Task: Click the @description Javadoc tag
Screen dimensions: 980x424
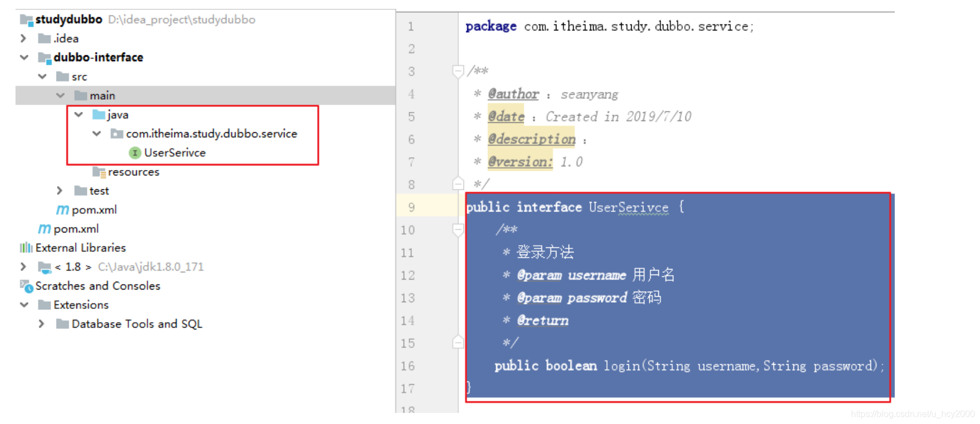Action: pyautogui.click(x=532, y=139)
